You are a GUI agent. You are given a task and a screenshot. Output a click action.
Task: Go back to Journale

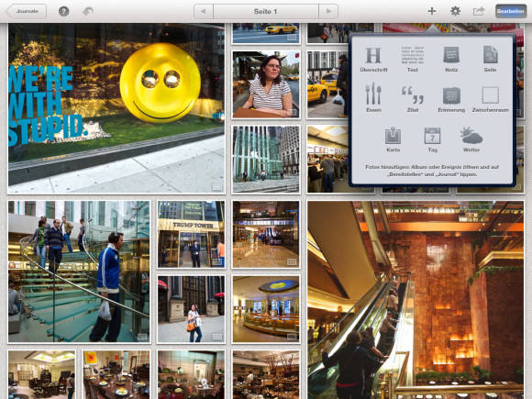(x=27, y=11)
